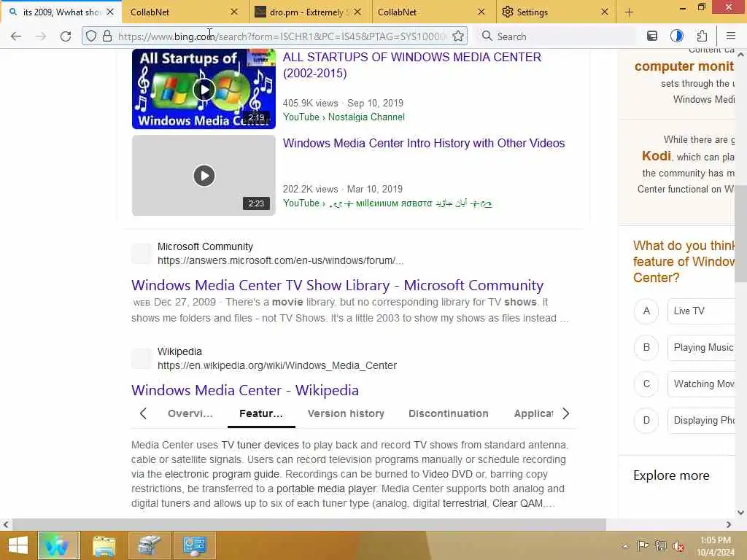
Task: Click the answers.microsoft.com URL text
Action: [280, 260]
